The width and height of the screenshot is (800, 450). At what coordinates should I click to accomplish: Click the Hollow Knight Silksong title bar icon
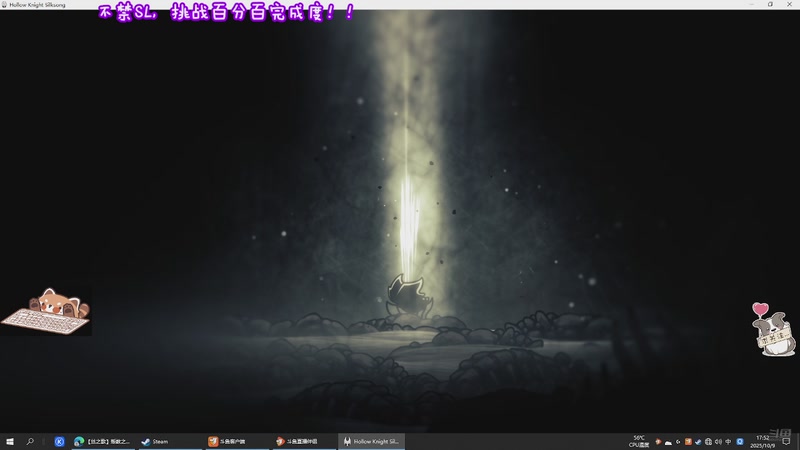tap(4, 5)
